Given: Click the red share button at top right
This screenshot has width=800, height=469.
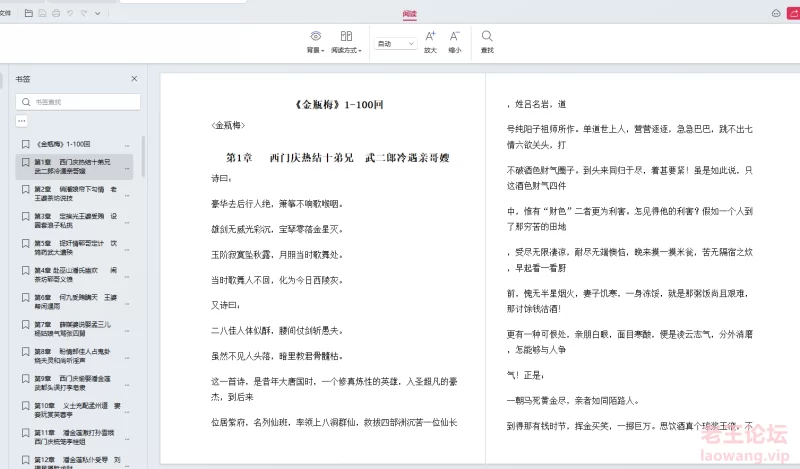Looking at the screenshot, I should click(794, 13).
